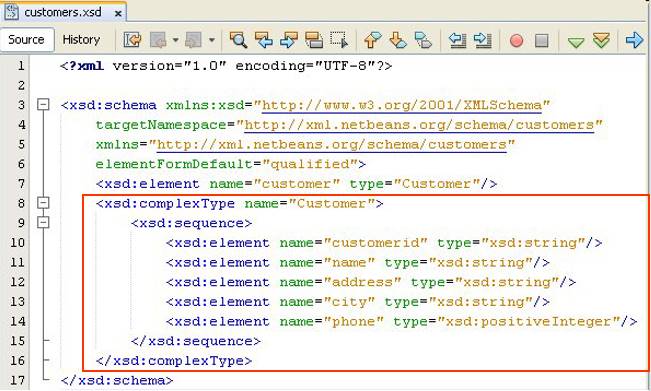Click the ?xml version declaration text
The image size is (651, 391).
pos(226,66)
